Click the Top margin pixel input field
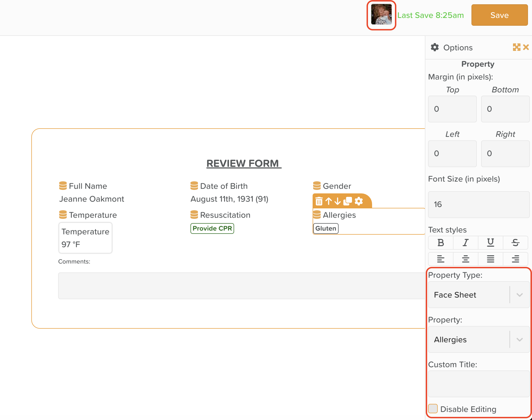The image size is (532, 420). point(452,109)
